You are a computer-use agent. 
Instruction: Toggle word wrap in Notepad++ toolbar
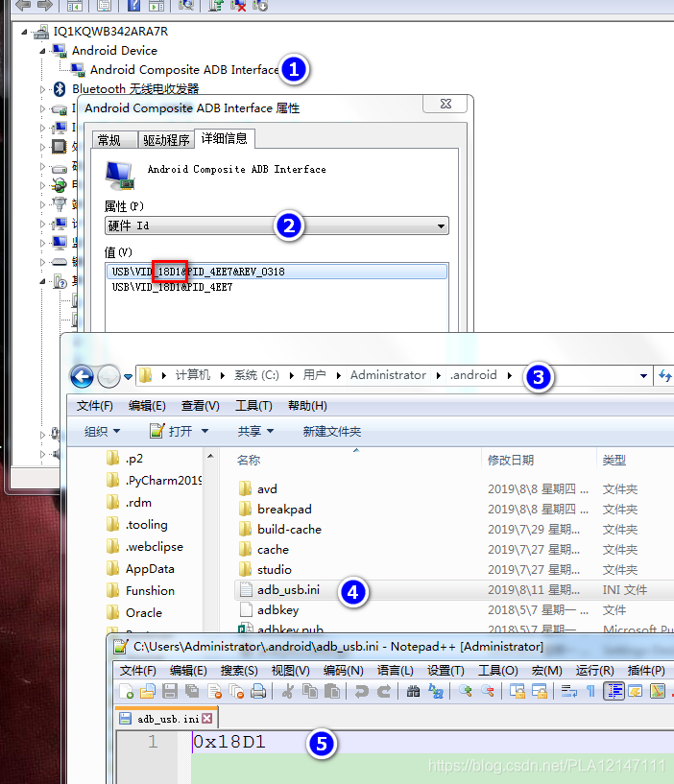[569, 692]
